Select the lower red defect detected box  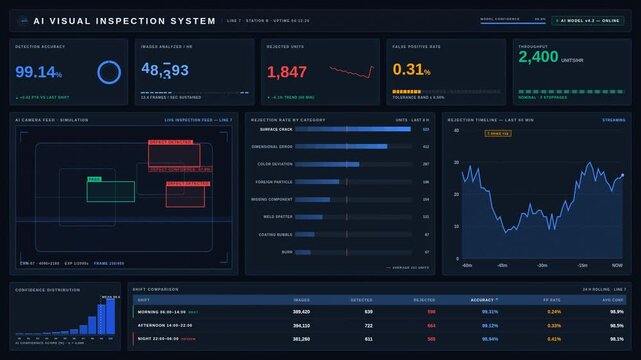coord(185,197)
